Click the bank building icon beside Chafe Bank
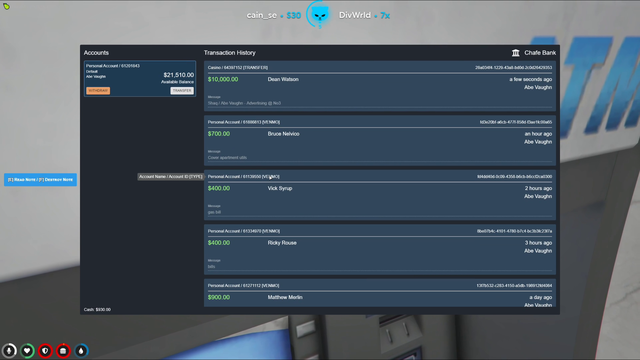Image resolution: width=640 pixels, height=360 pixels. (516, 53)
